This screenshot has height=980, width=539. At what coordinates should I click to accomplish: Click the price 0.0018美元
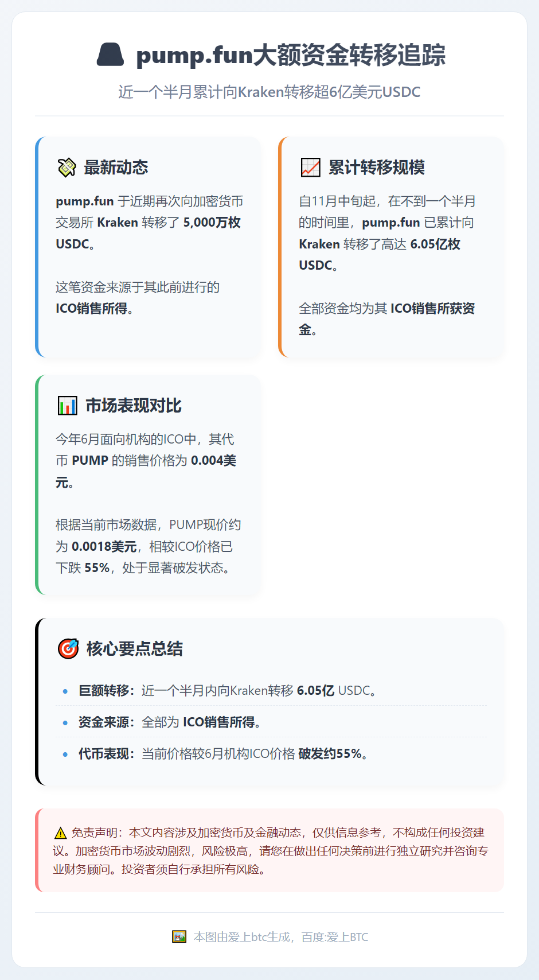point(104,547)
